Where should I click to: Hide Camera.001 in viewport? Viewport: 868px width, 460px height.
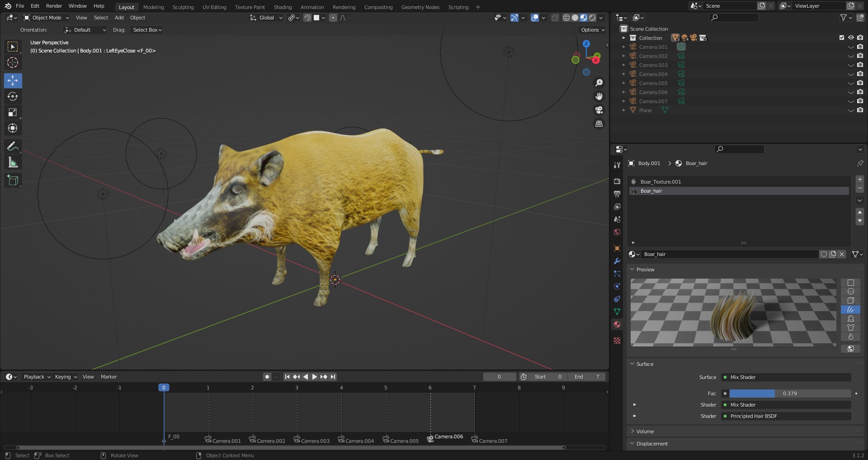point(851,47)
